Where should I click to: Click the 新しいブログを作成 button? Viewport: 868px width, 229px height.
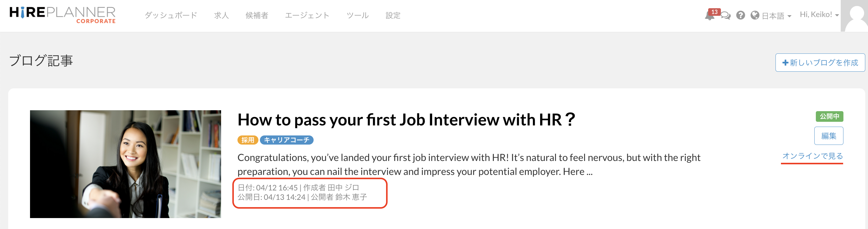click(820, 63)
